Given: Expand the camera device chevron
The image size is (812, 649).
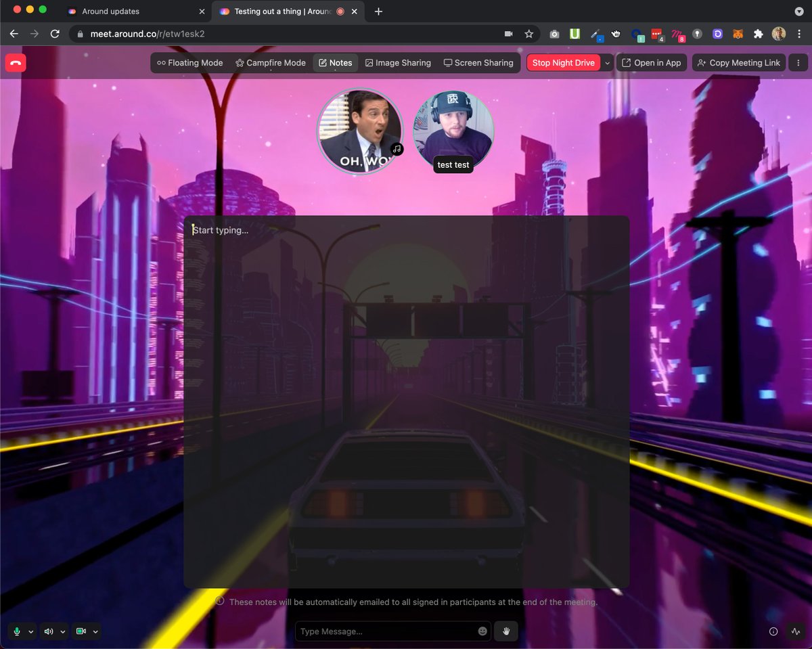Looking at the screenshot, I should (95, 631).
